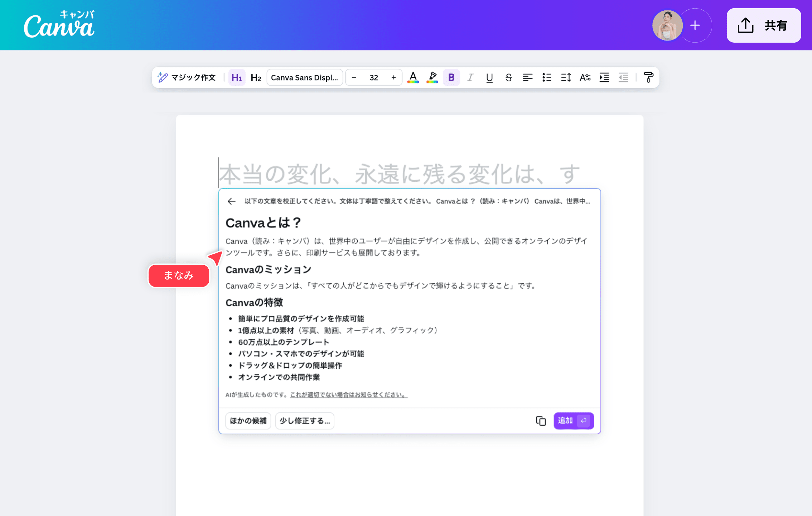This screenshot has width=812, height=516.
Task: Open the Canva Sans Display font dropdown
Action: tap(305, 77)
